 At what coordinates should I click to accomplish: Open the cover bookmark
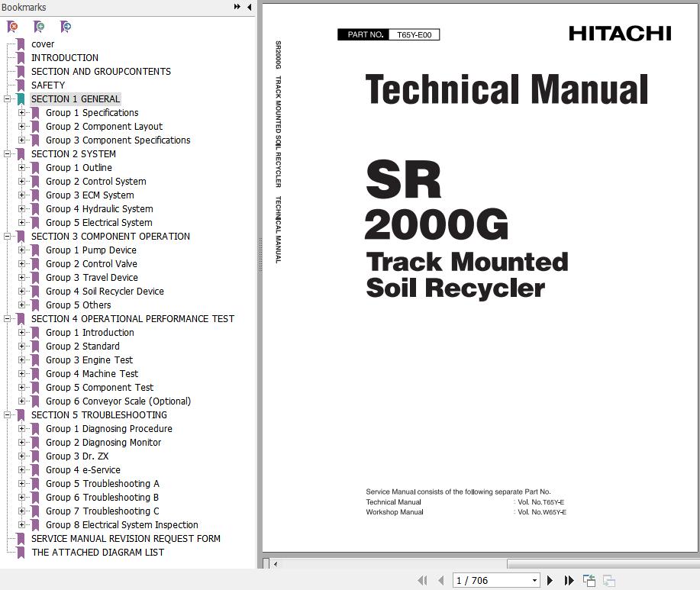(x=43, y=44)
